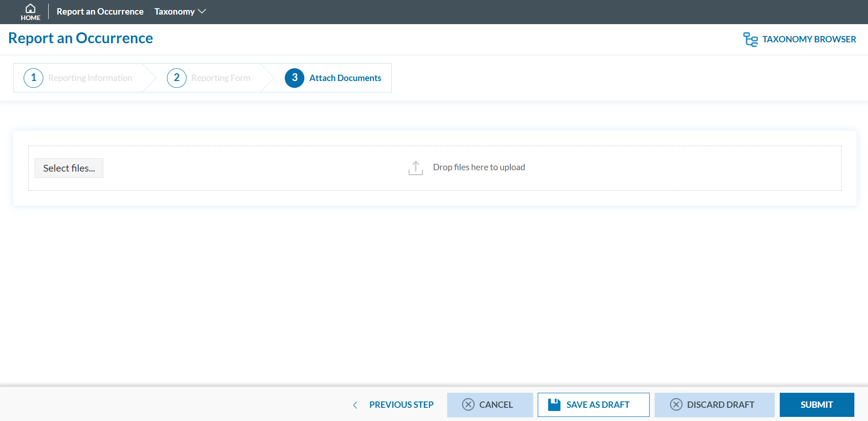This screenshot has height=421, width=868.
Task: Discard the current draft
Action: click(715, 405)
